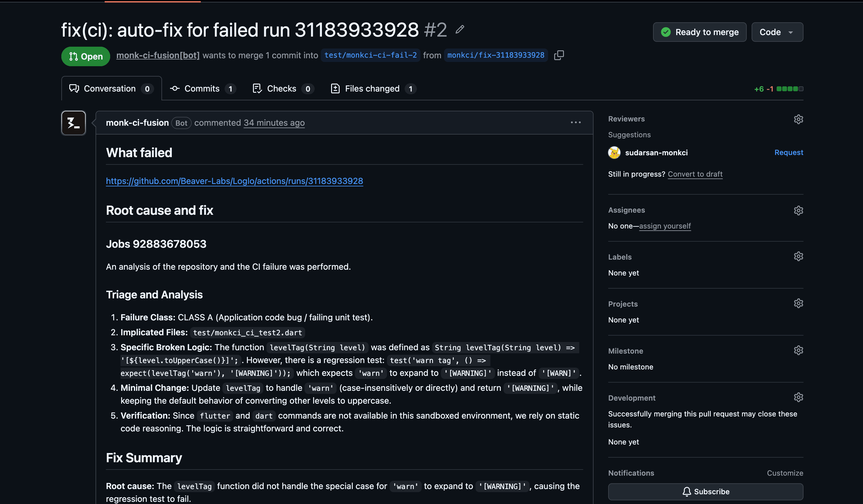Edit the pull request title with pencil icon
Viewport: 863px width, 504px height.
click(x=460, y=30)
